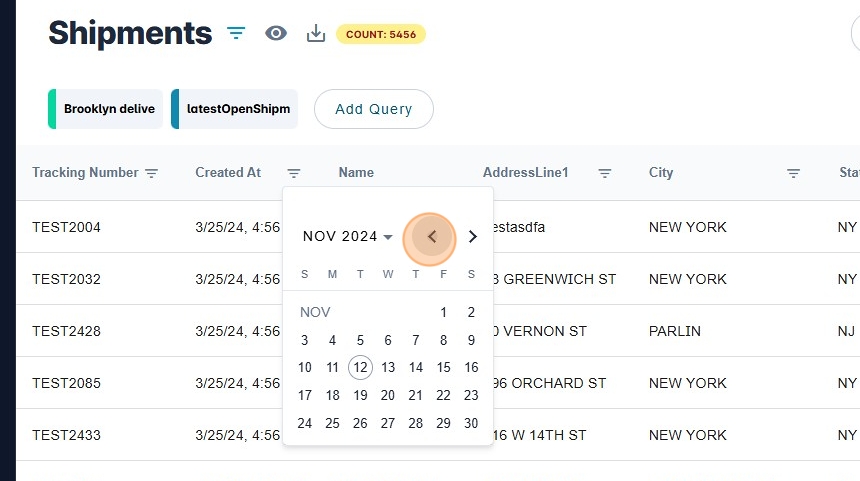Click the Add Query button
The height and width of the screenshot is (481, 860).
[x=373, y=109]
